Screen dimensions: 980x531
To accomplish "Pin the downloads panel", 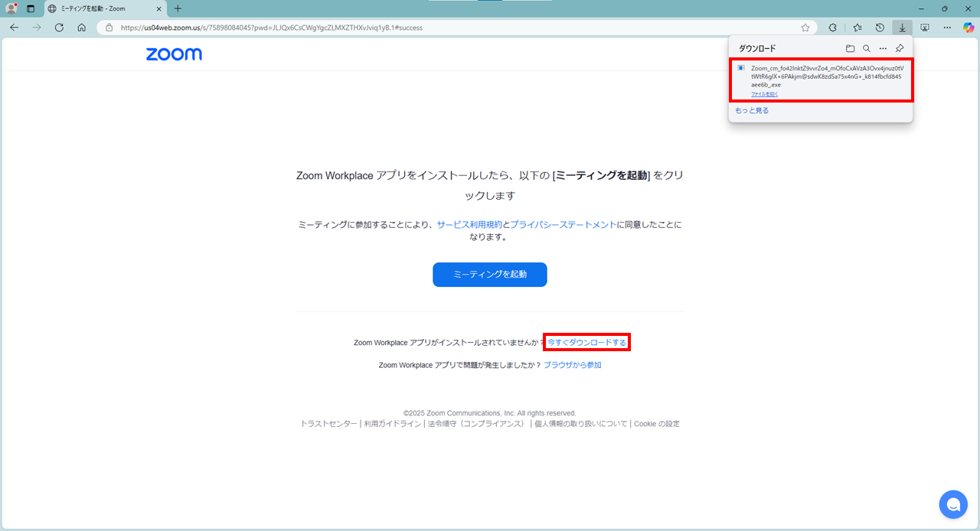I will [900, 48].
